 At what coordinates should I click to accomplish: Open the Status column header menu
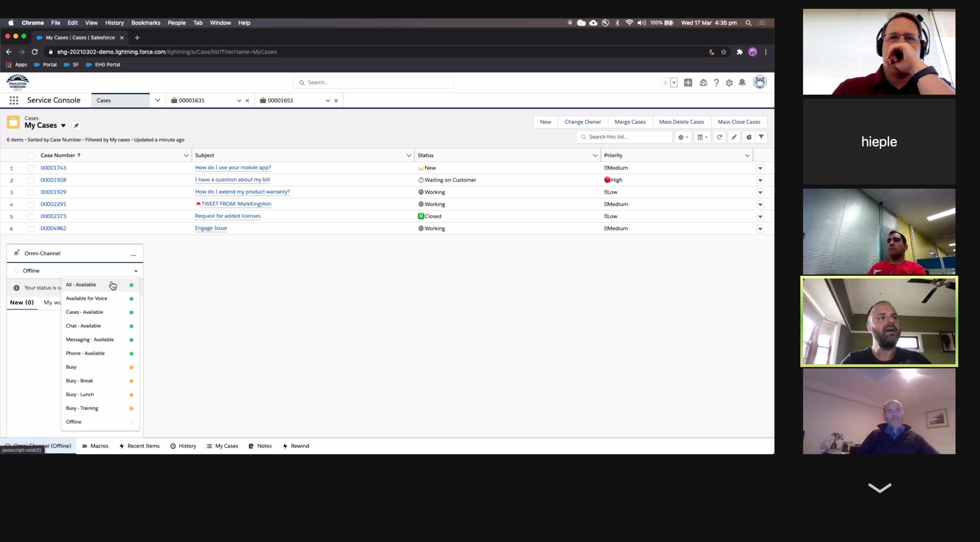pyautogui.click(x=595, y=155)
